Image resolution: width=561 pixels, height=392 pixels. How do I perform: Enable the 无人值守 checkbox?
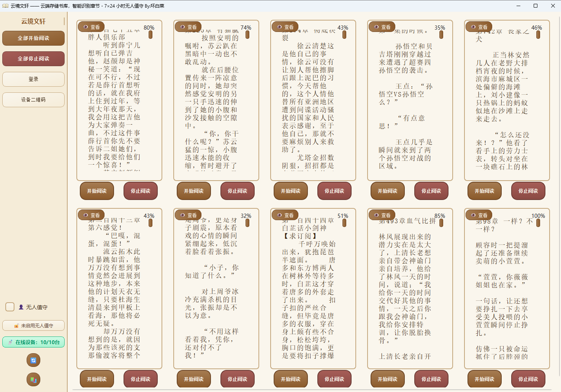pos(10,307)
